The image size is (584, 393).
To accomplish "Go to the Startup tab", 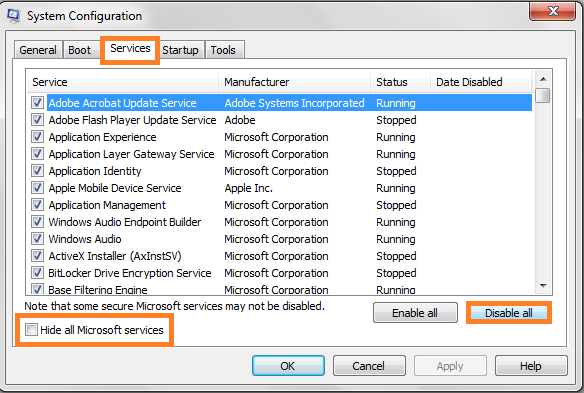I will coord(180,50).
